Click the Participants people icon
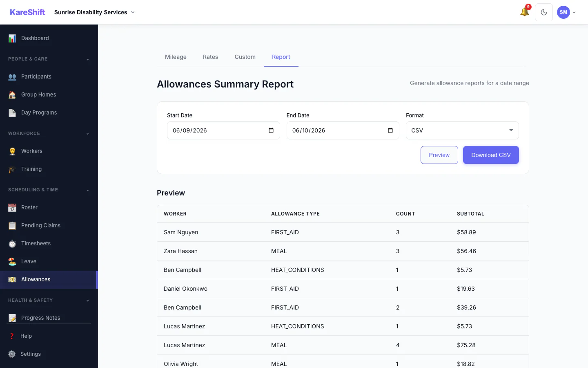Screen dimensions: 588x368 [x=12, y=76]
